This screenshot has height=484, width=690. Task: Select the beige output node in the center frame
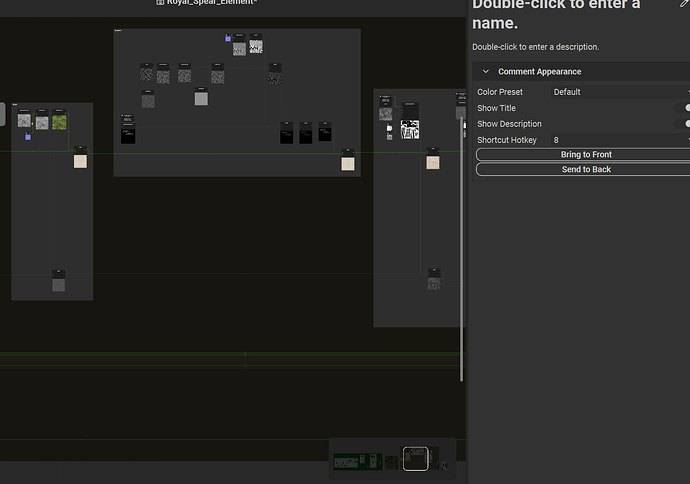pyautogui.click(x=347, y=161)
